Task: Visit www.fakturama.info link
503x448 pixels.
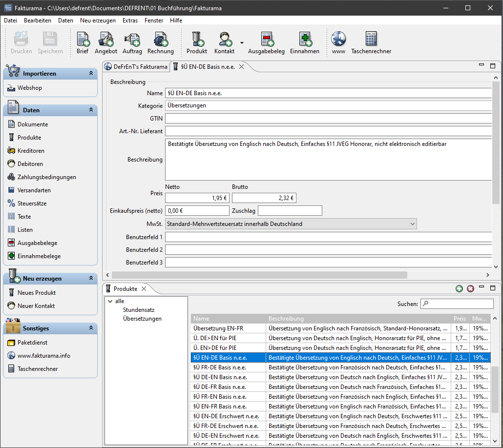Action: [x=39, y=356]
